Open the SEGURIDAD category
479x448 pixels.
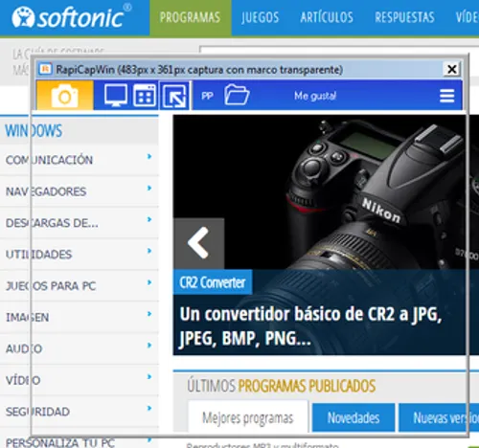37,412
